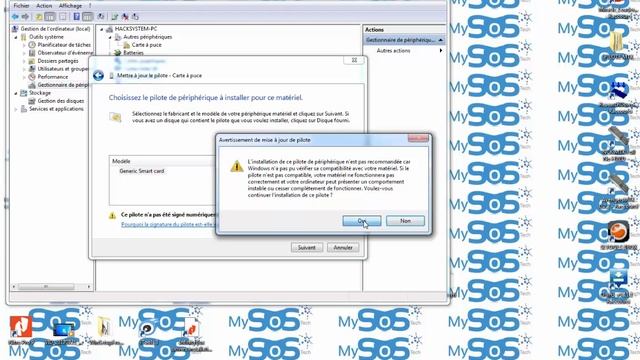Select Gestion des disques in the tree
The width and height of the screenshot is (640, 360).
[60, 101]
